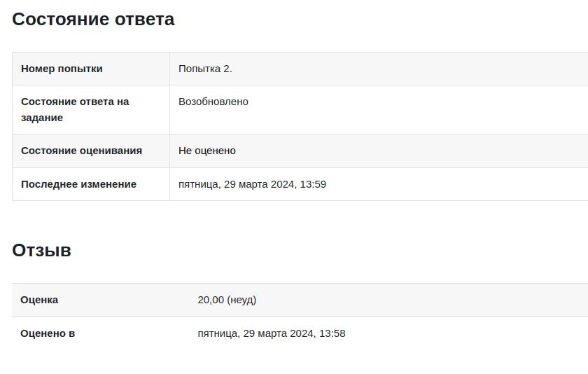Click the 'Попытка 2.' value cell
This screenshot has height=374, width=588.
click(x=205, y=69)
